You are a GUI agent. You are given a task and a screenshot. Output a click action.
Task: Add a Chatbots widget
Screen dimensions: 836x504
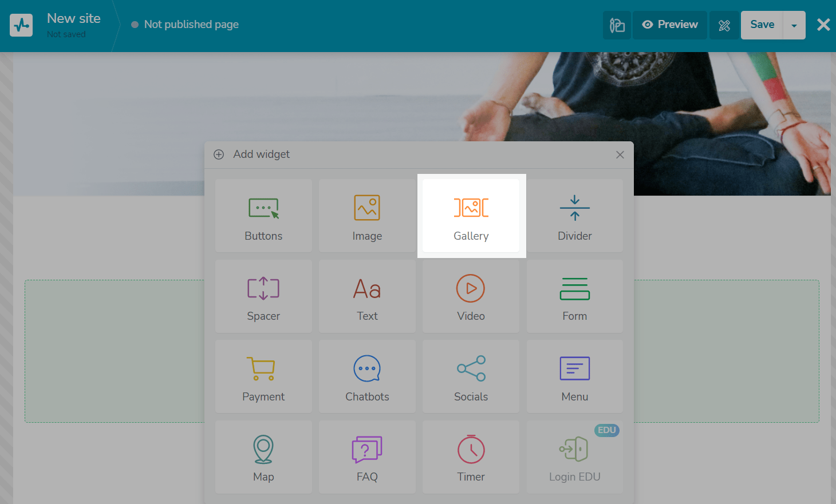pyautogui.click(x=367, y=376)
